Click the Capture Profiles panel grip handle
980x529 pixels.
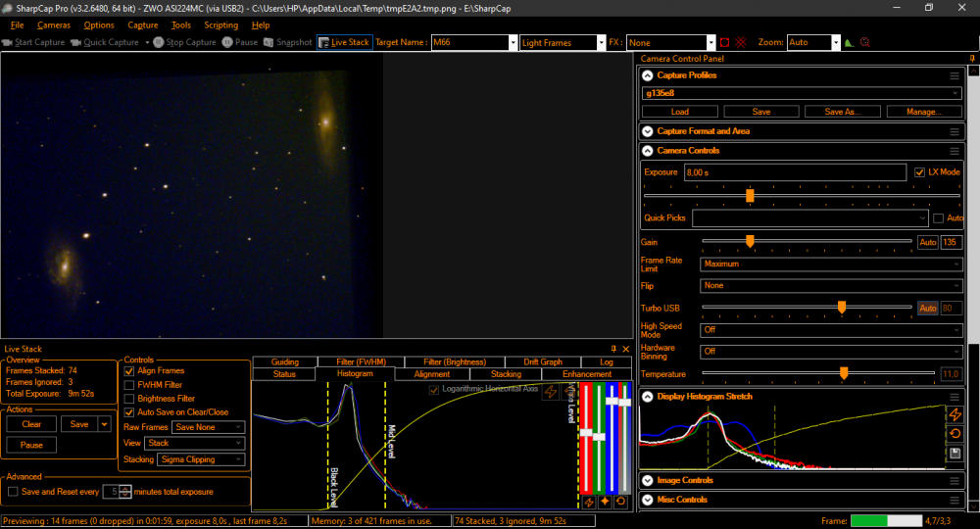point(955,75)
